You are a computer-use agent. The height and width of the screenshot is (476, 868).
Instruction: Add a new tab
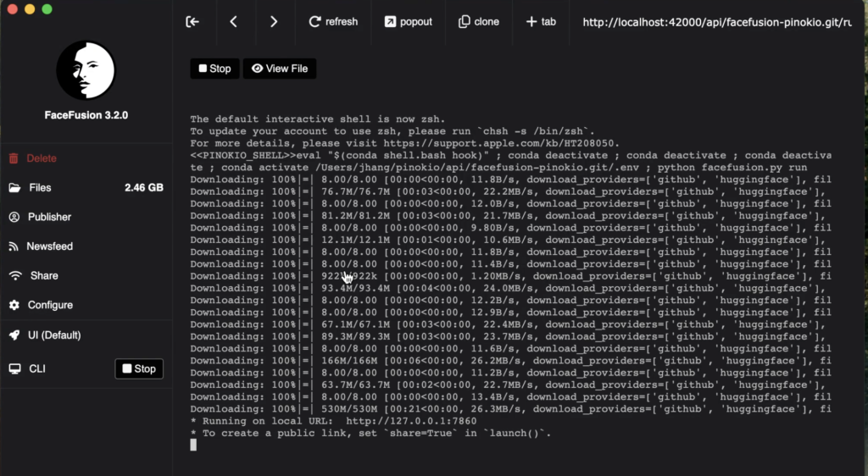[x=541, y=21]
